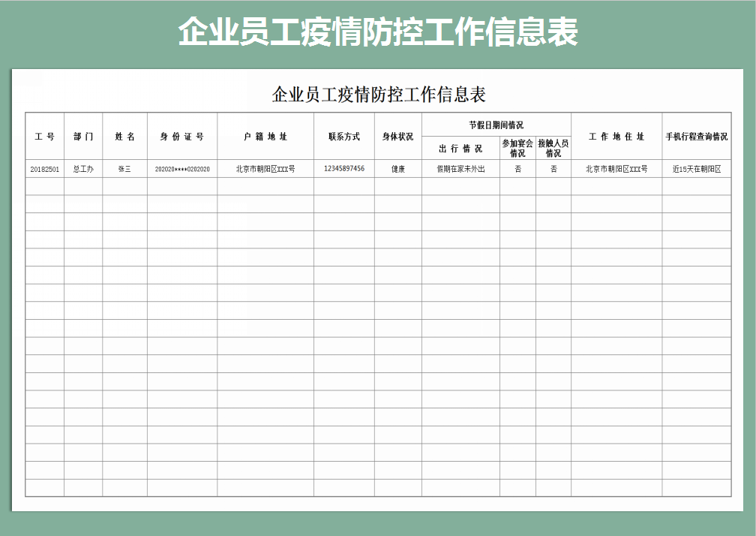This screenshot has height=536, width=756.
Task: Click the 部门 column header
Action: [x=83, y=137]
